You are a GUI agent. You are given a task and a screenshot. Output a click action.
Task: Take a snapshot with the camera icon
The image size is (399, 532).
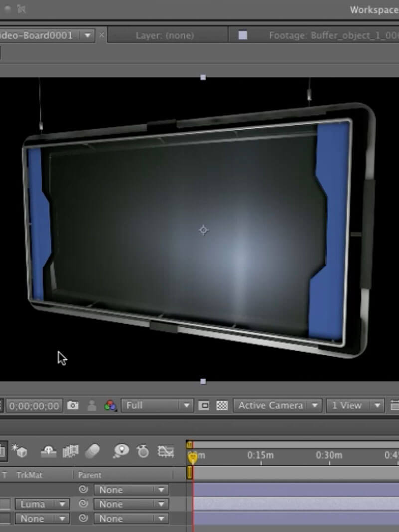[x=72, y=405]
